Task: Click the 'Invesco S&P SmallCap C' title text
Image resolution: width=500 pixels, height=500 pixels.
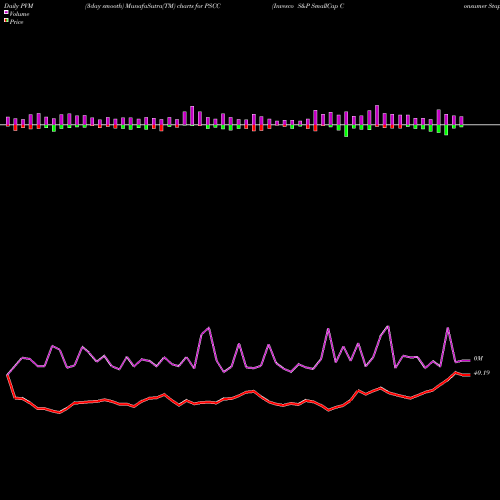Action: pyautogui.click(x=308, y=6)
